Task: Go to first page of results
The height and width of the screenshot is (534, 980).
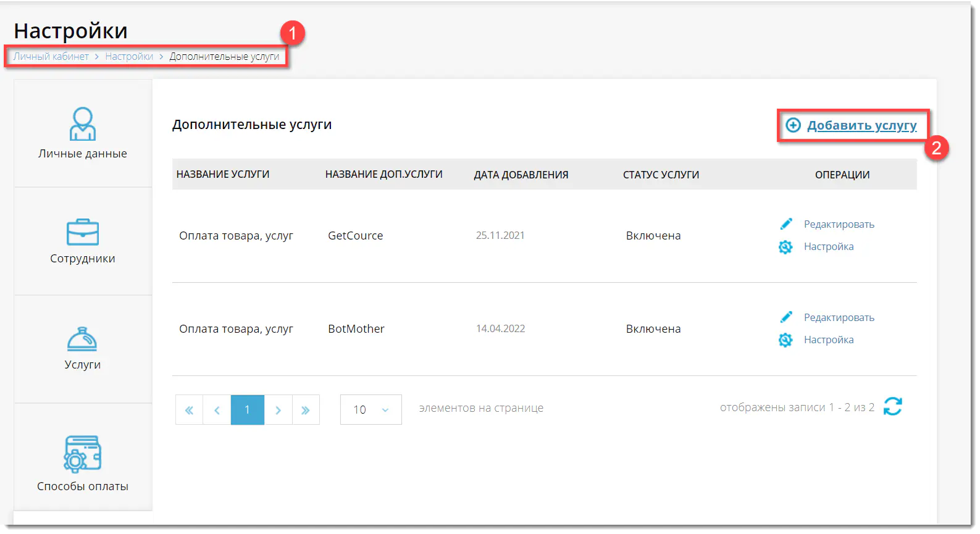Action: 189,410
